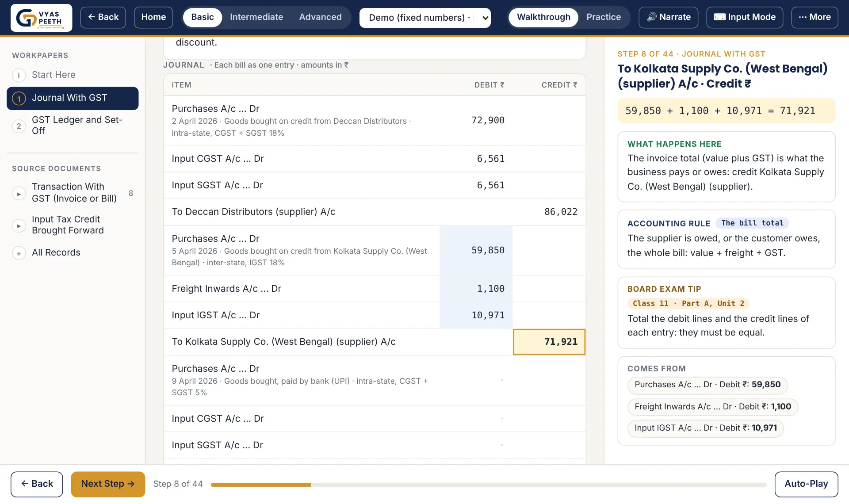Start Auto-Play
Image resolution: width=849 pixels, height=504 pixels.
point(806,484)
